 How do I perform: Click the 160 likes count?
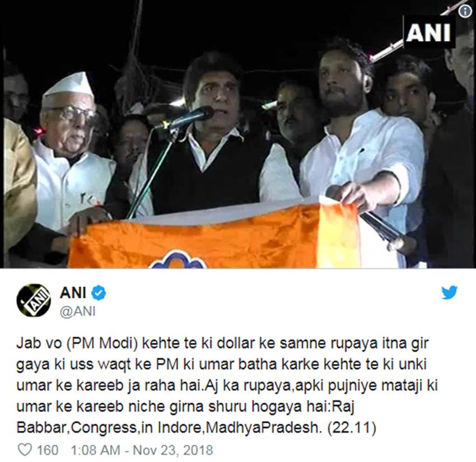48,450
